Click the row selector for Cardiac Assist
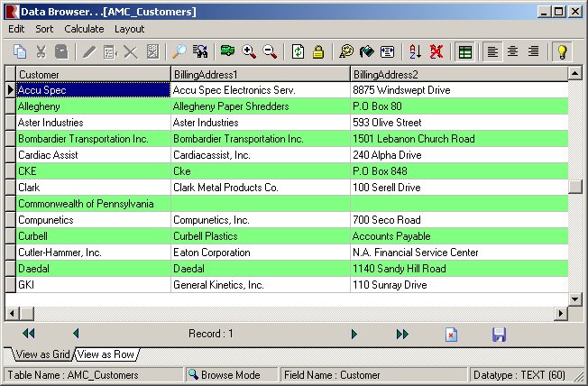Screen dimensions: 588x386 tap(11, 155)
